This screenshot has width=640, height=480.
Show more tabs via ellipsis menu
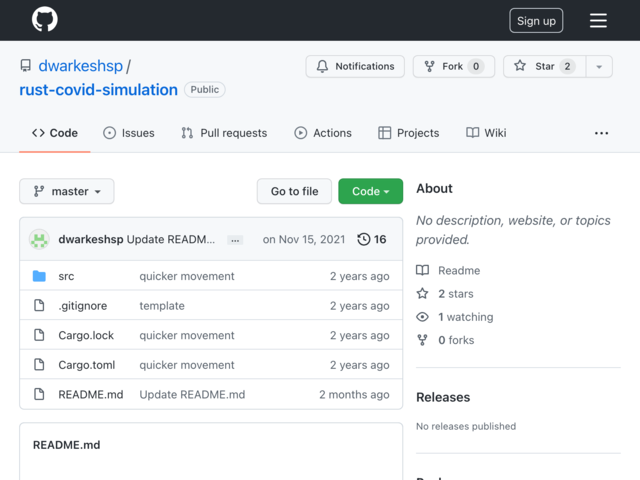[x=601, y=133]
